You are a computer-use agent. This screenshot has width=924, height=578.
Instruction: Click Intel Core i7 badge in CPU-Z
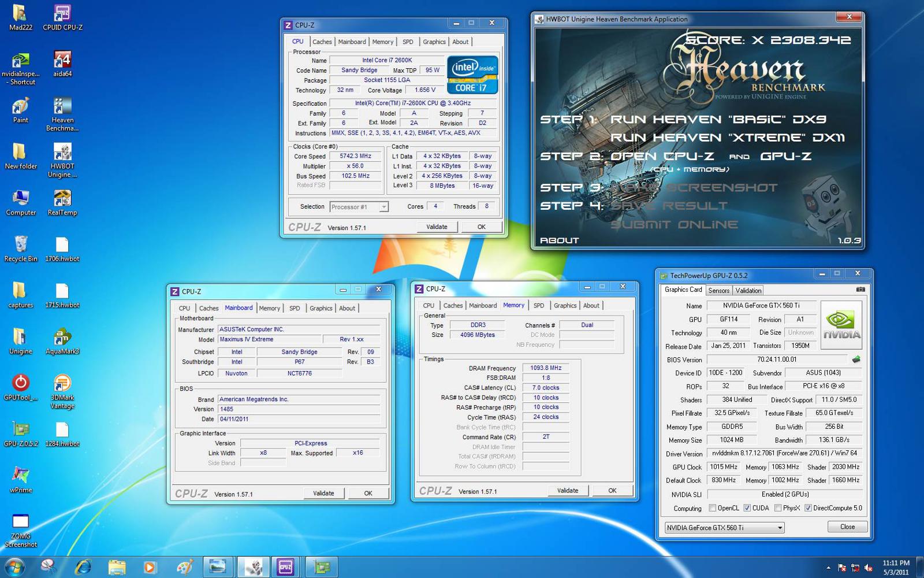[x=472, y=75]
